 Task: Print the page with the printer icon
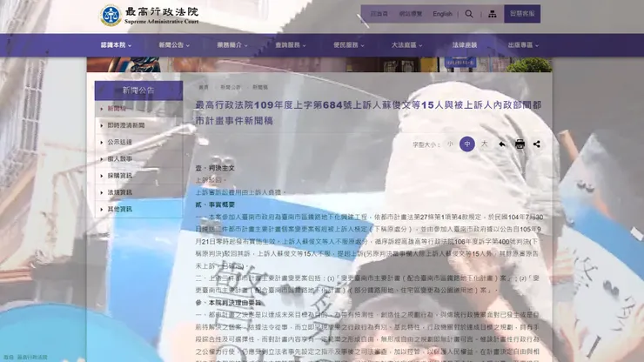520,144
